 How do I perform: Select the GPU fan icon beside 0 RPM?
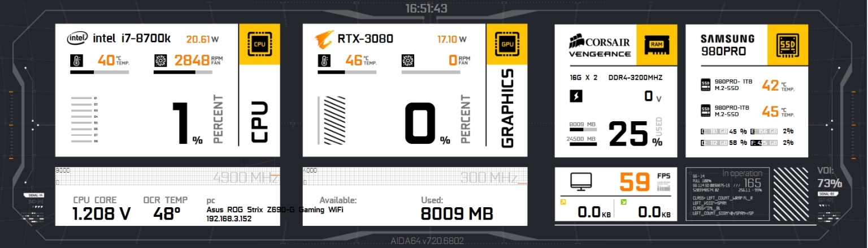point(407,61)
